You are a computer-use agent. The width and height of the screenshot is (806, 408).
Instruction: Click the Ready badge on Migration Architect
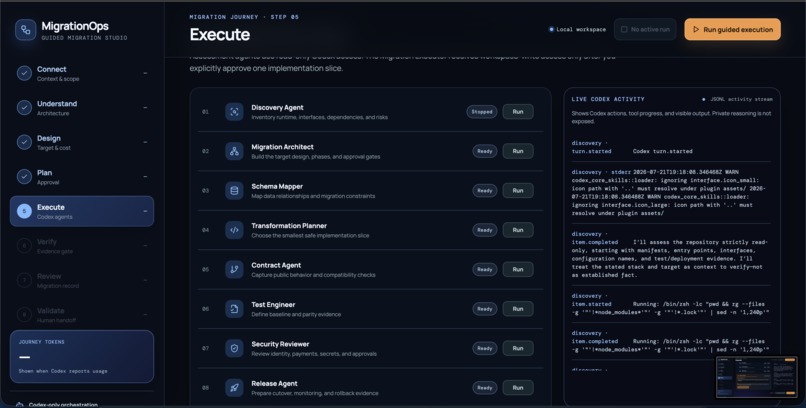(485, 151)
